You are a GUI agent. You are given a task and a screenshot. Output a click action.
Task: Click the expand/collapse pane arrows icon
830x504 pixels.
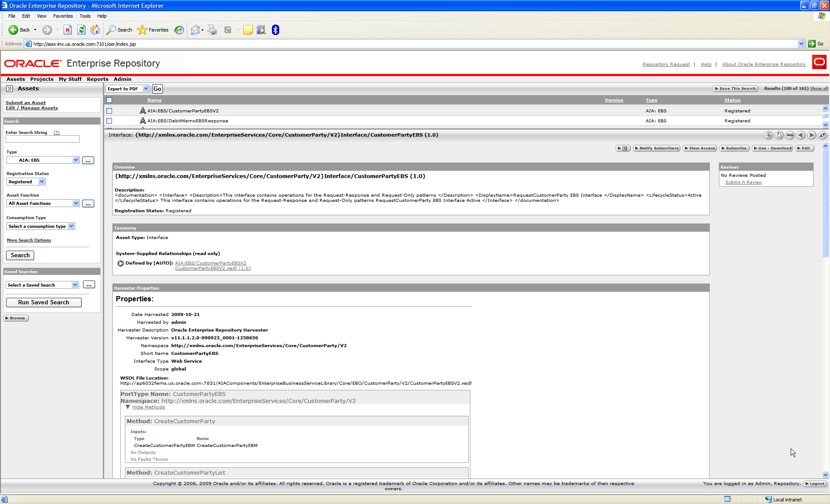pos(822,135)
